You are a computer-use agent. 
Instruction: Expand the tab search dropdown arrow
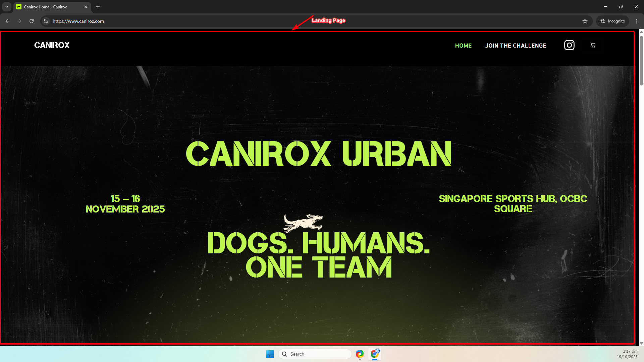pyautogui.click(x=6, y=7)
